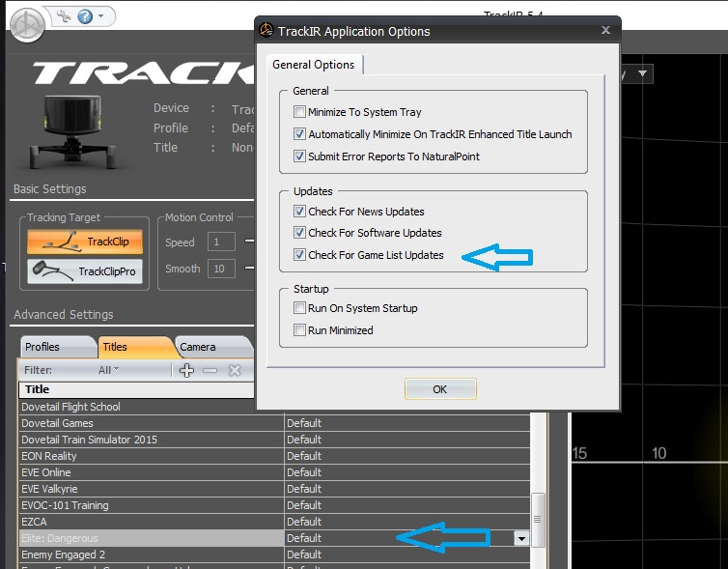Click Default profile cell for EVE Online

point(407,472)
